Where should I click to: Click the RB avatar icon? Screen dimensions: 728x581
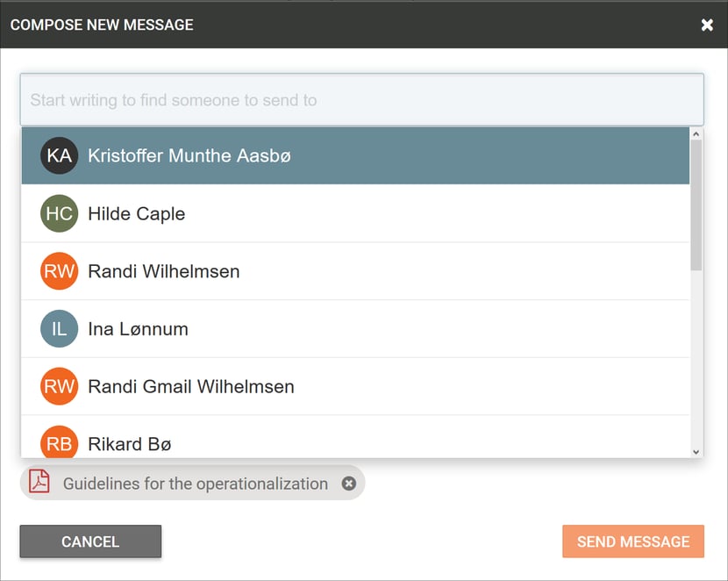coord(59,442)
